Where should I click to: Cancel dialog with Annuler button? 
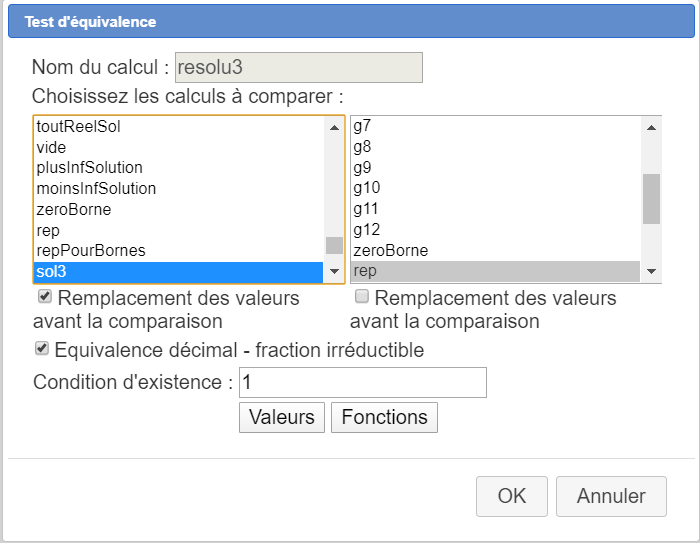pos(611,496)
